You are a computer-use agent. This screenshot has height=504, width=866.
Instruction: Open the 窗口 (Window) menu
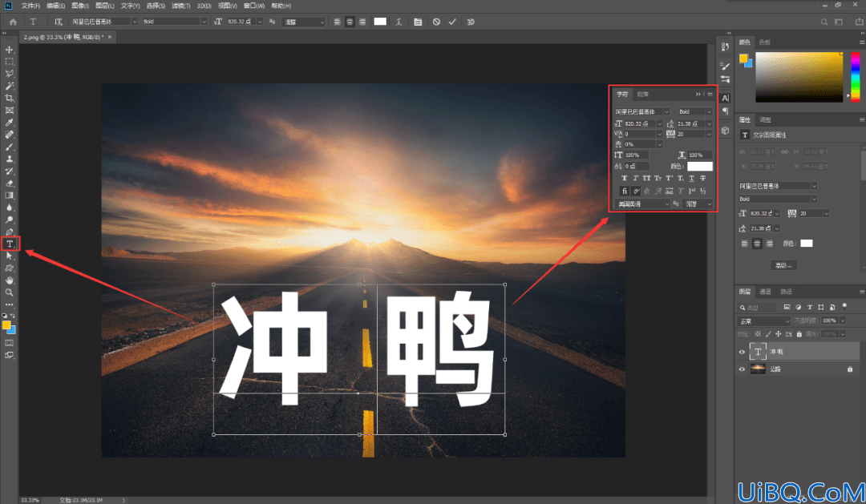(x=254, y=6)
